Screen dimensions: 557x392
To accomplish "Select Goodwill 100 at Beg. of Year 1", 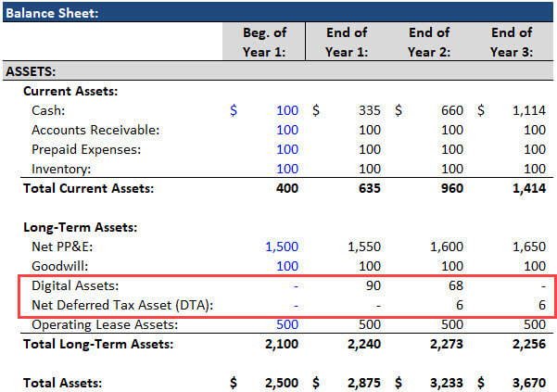I will tap(287, 266).
